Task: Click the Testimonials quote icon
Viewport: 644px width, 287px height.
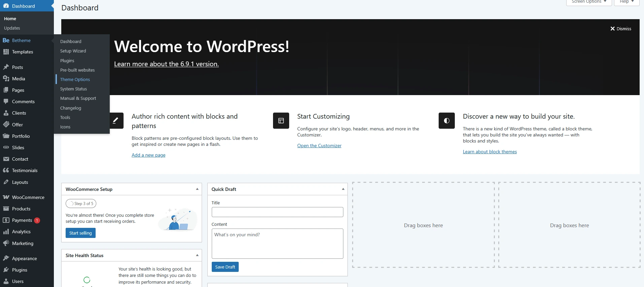Action: [x=6, y=170]
